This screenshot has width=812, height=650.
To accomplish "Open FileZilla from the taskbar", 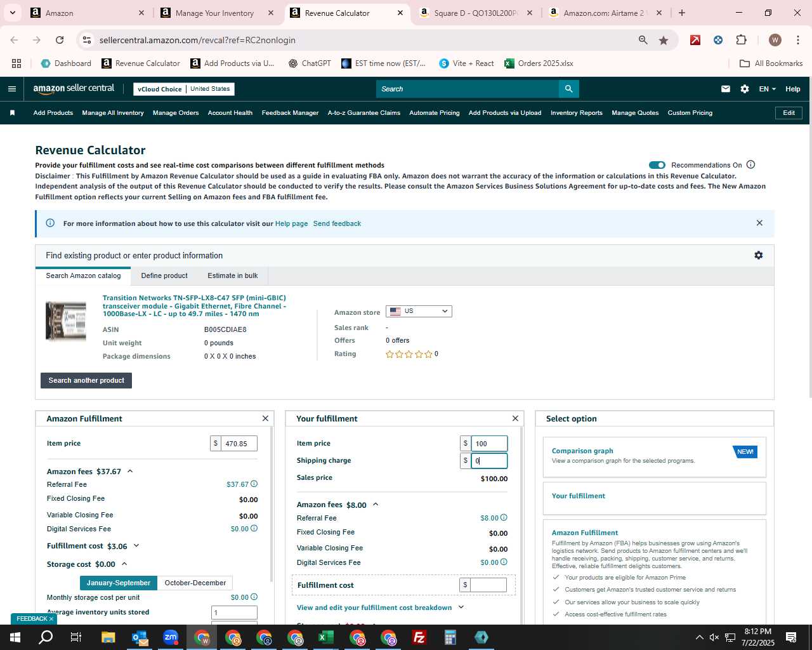I will point(419,637).
